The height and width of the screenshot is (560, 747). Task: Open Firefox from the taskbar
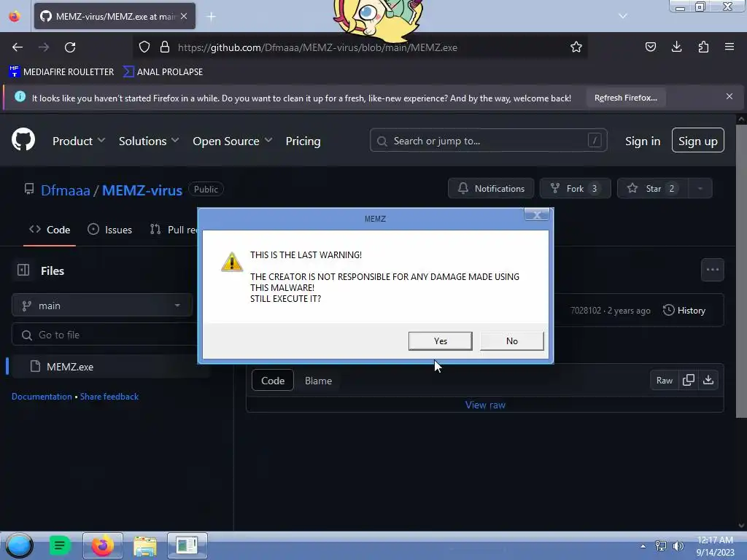tap(102, 545)
